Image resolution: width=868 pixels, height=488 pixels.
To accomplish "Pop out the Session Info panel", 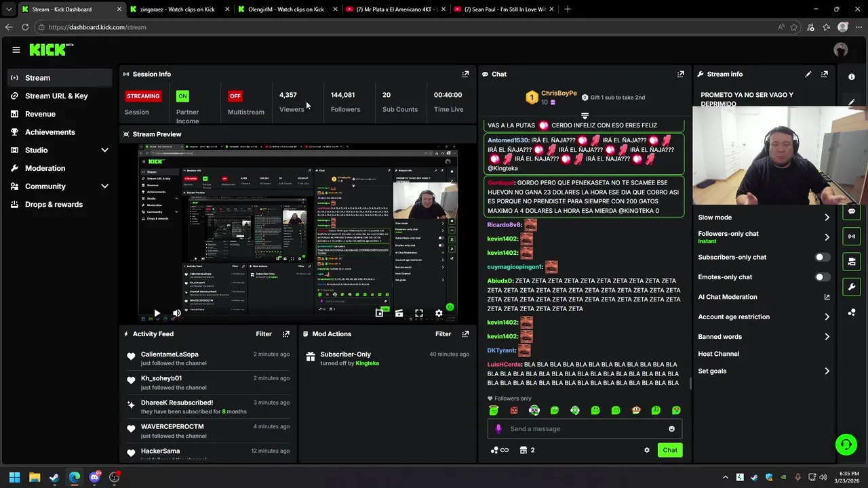I will (x=465, y=74).
